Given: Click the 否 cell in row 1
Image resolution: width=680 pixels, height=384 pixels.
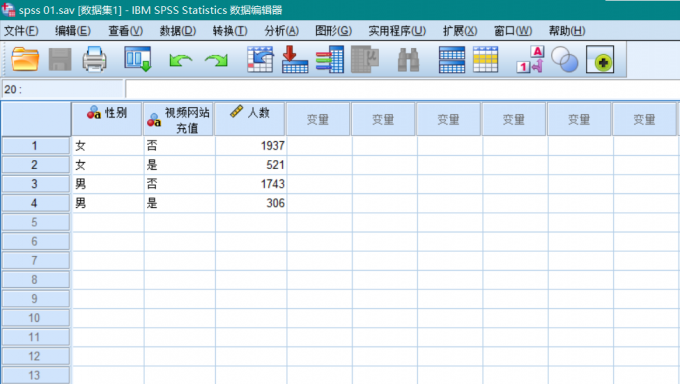Looking at the screenshot, I should pyautogui.click(x=180, y=146).
